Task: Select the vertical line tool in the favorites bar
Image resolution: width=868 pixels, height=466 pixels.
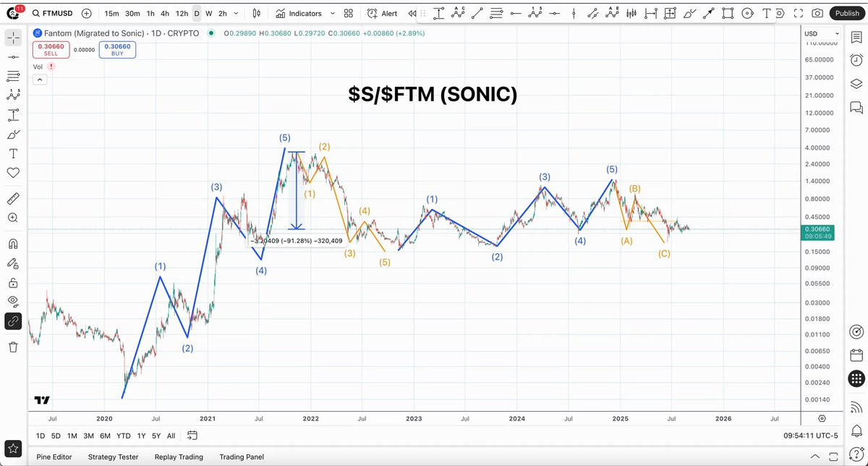Action: (573, 13)
